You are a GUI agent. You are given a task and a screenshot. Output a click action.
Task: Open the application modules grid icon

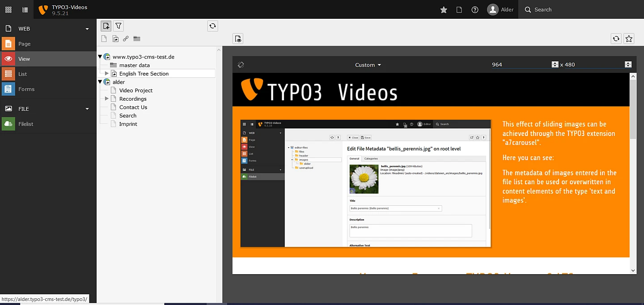pos(8,9)
